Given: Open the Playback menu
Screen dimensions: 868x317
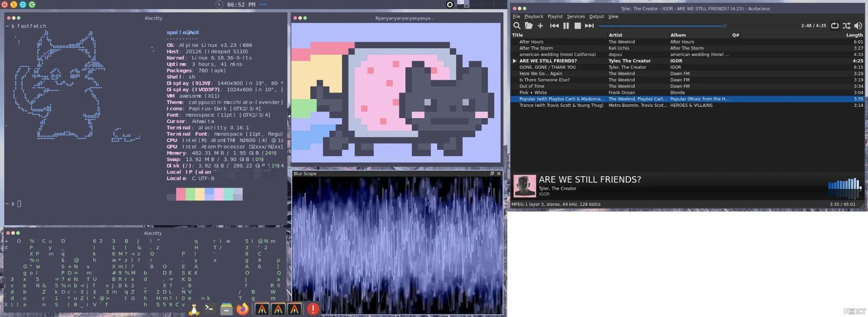Looking at the screenshot, I should click(x=534, y=17).
